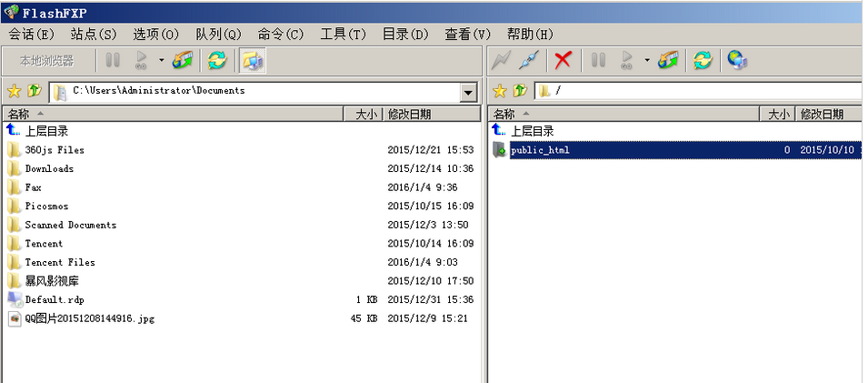868x383 pixels.
Task: Click the disconnect plug icon
Action: pos(529,60)
